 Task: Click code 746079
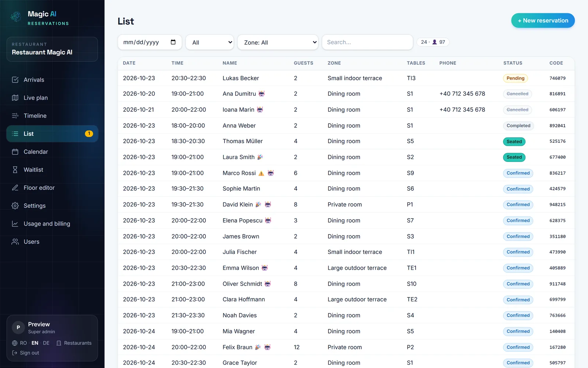[557, 78]
